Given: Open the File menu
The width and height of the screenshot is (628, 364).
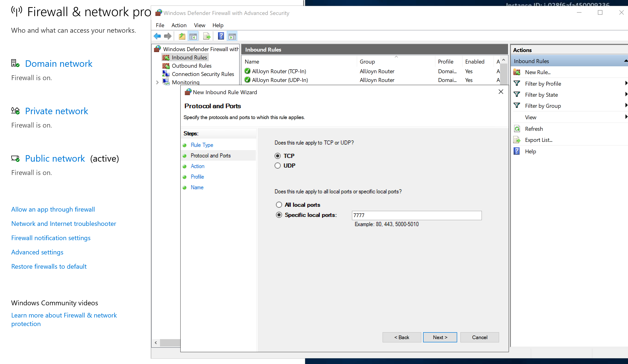Looking at the screenshot, I should click(160, 25).
